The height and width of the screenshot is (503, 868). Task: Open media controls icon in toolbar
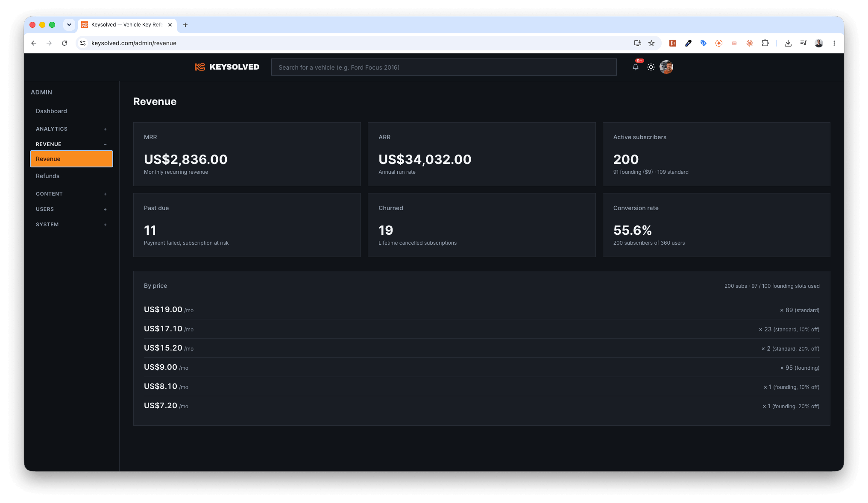click(x=803, y=43)
